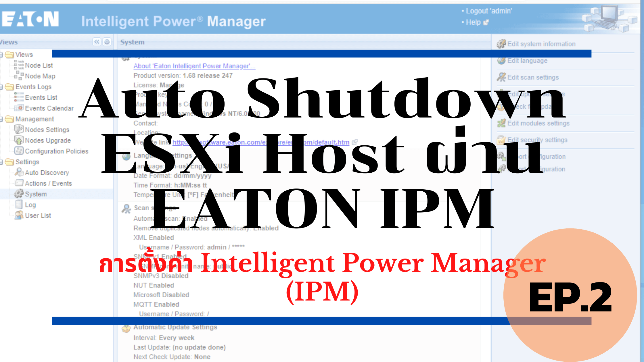Open the Views panel settings gear
644x362 pixels.
(107, 42)
